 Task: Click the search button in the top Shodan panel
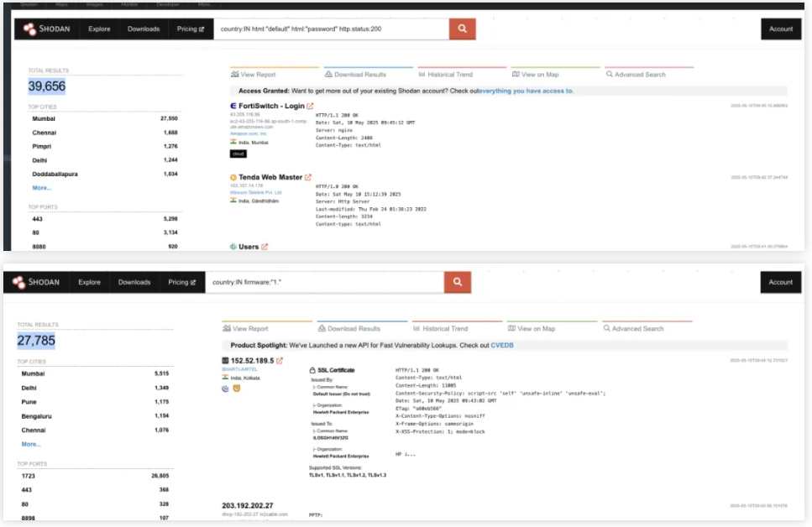(x=462, y=29)
